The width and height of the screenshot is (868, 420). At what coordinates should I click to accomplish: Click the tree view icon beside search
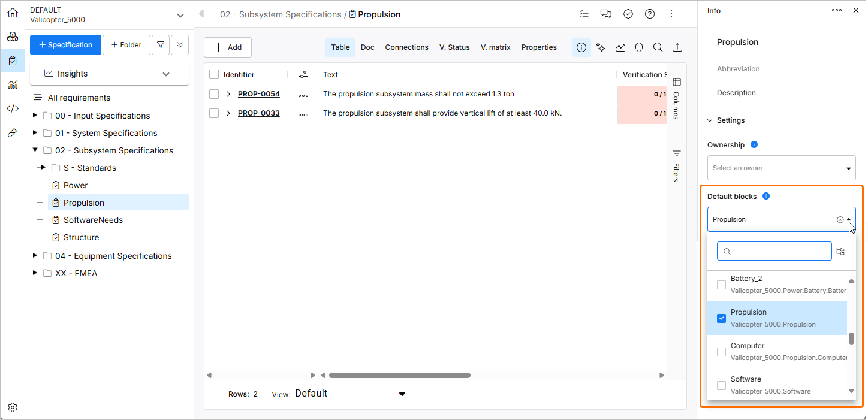click(840, 252)
